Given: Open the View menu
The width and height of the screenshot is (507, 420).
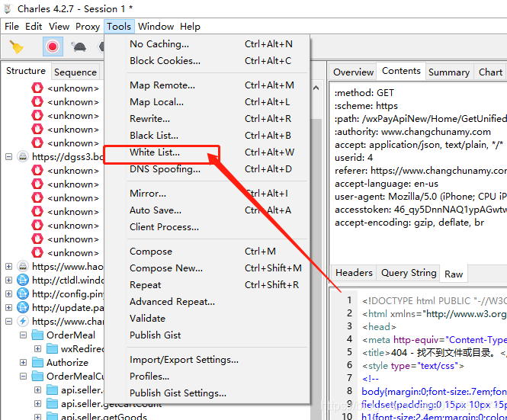Looking at the screenshot, I should (59, 27).
